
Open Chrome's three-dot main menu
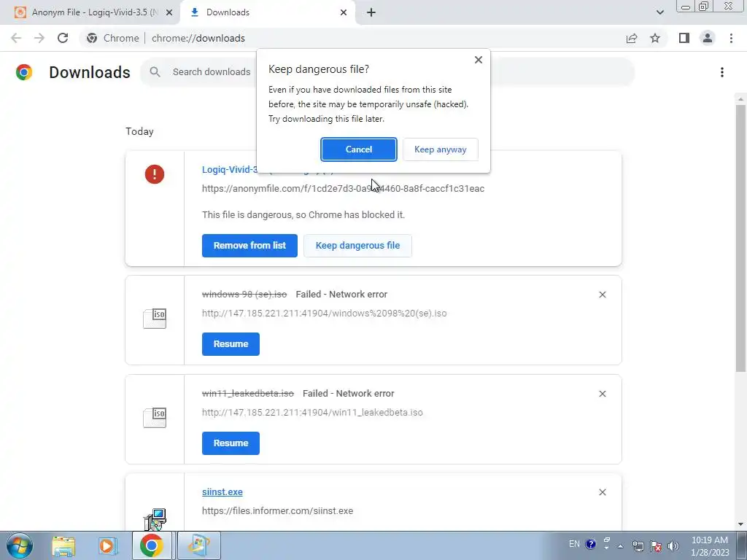point(731,38)
